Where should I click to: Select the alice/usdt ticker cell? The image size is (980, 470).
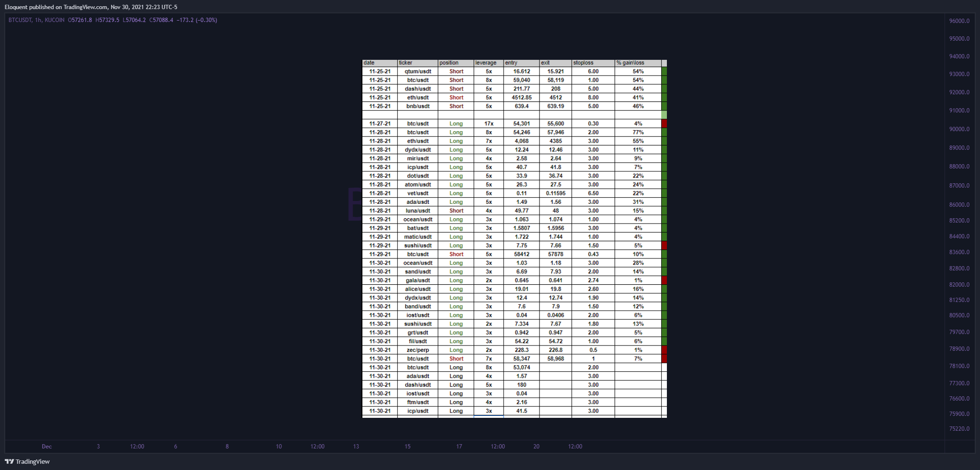tap(417, 289)
